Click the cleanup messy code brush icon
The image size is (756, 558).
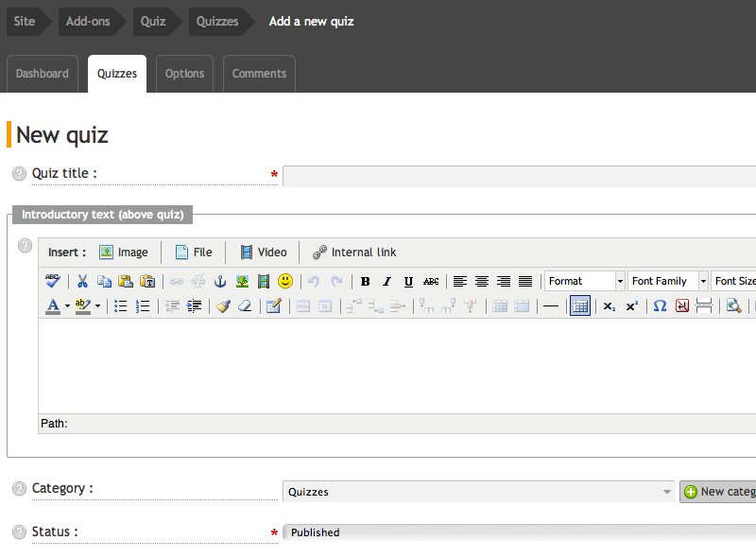[223, 306]
